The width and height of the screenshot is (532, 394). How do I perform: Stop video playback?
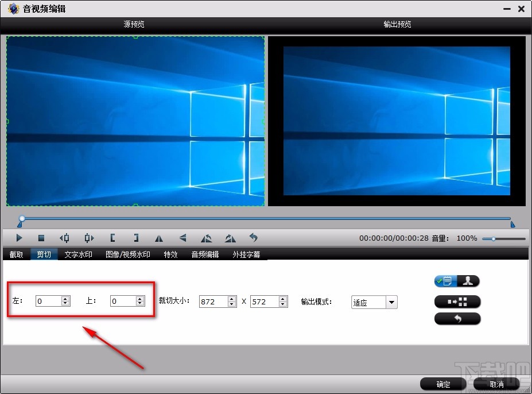tap(41, 238)
